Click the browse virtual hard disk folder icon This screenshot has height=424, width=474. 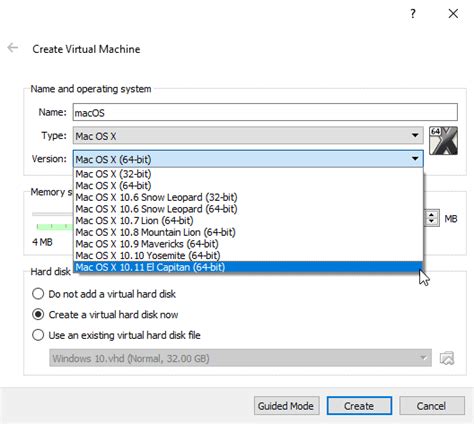(x=447, y=358)
